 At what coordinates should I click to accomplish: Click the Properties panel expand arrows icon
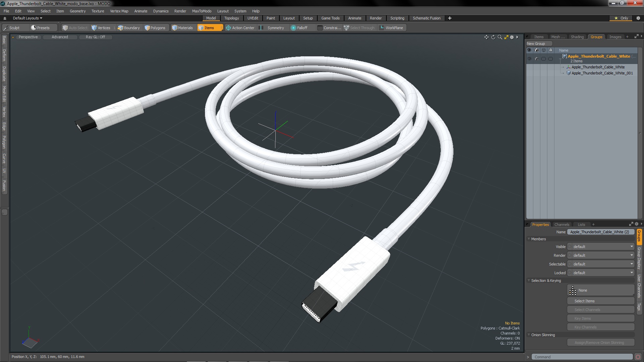(631, 224)
